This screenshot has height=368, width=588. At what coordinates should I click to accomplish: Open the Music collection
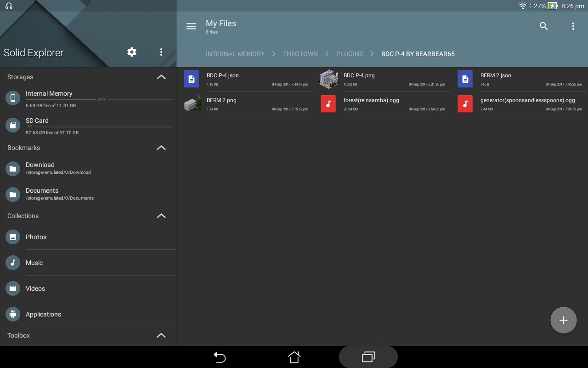(88, 263)
